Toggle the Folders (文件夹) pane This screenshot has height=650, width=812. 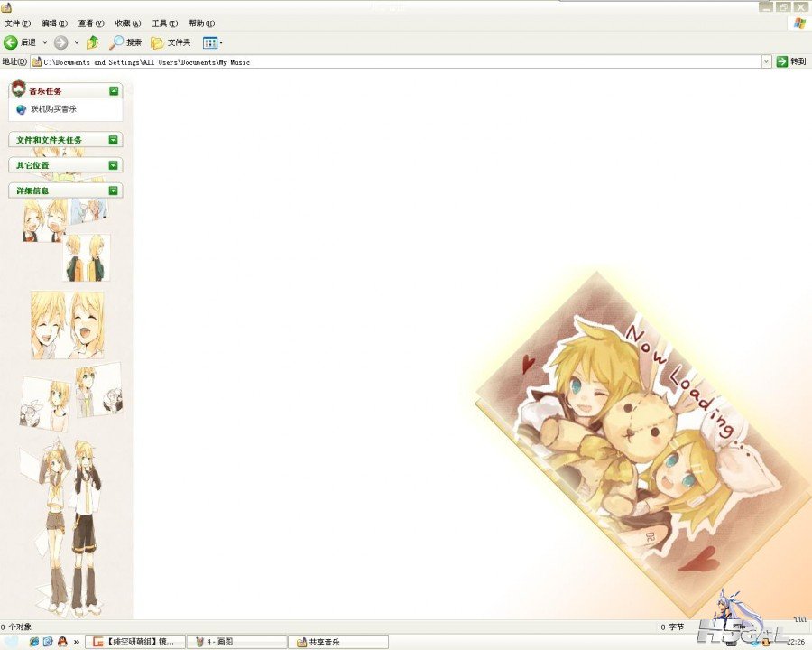pos(171,42)
